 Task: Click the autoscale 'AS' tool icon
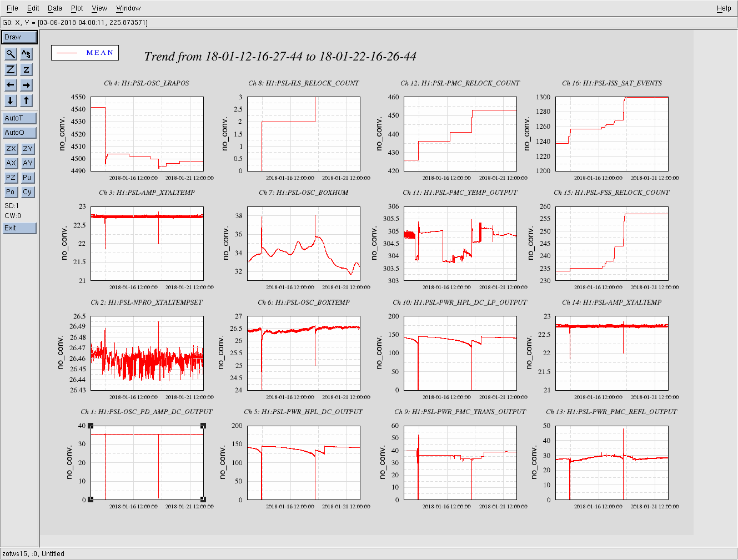tap(26, 54)
